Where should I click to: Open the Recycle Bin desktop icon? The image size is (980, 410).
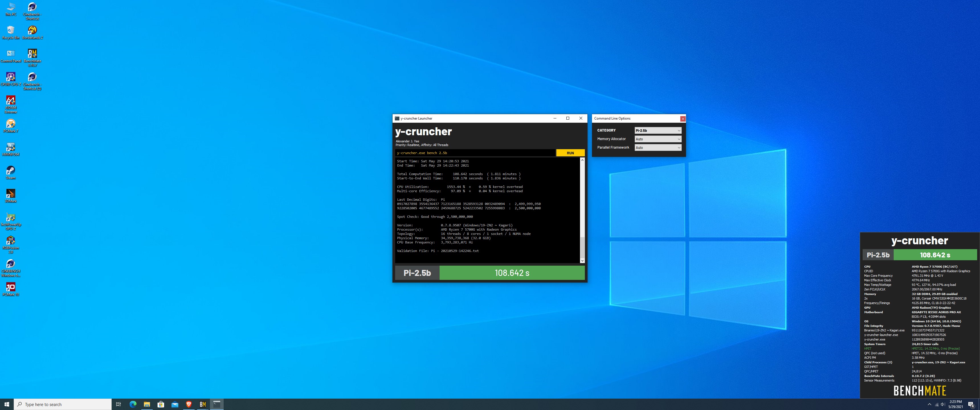pos(11,32)
